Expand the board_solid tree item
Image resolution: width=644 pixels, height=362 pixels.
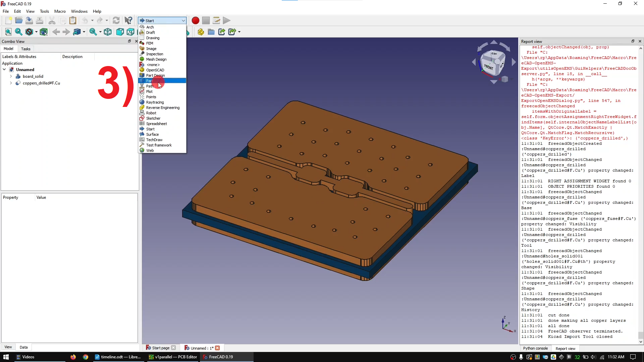pos(11,76)
